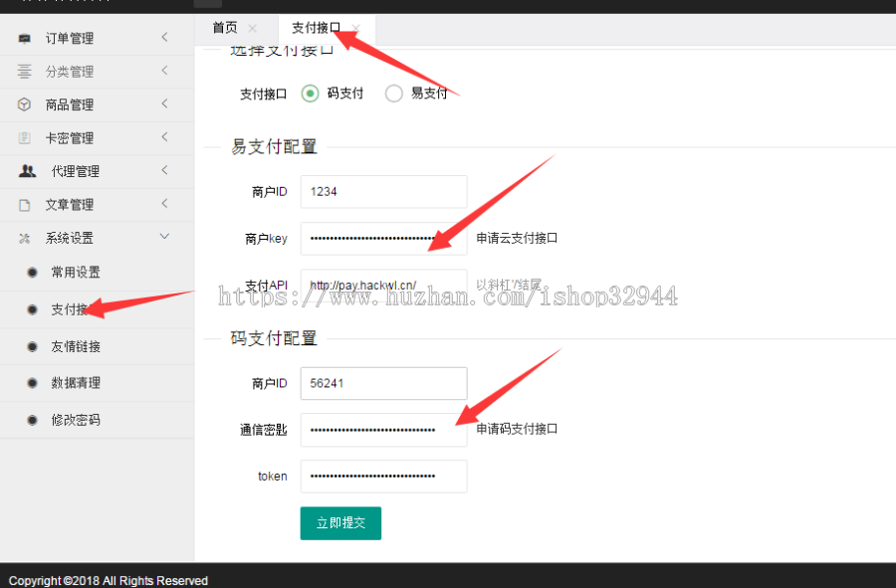Viewport: 896px width, 588px height.
Task: Open the 订单管理 sidebar icon
Action: [24, 38]
